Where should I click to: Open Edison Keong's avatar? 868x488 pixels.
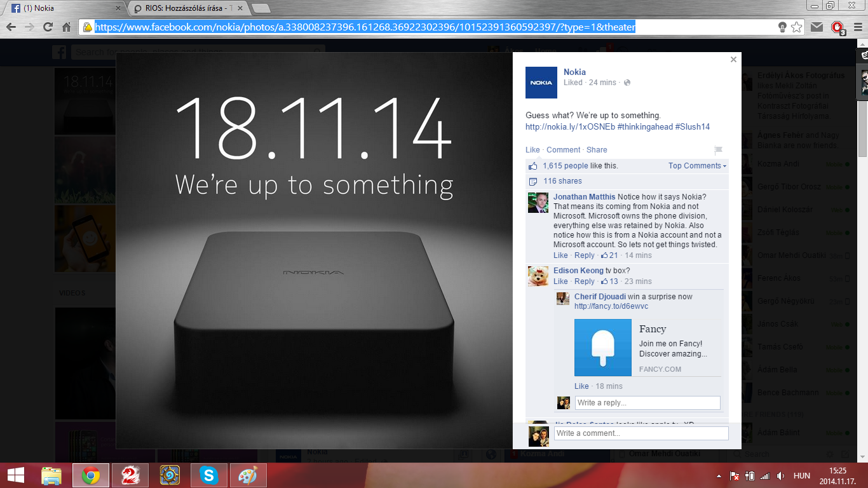(538, 276)
